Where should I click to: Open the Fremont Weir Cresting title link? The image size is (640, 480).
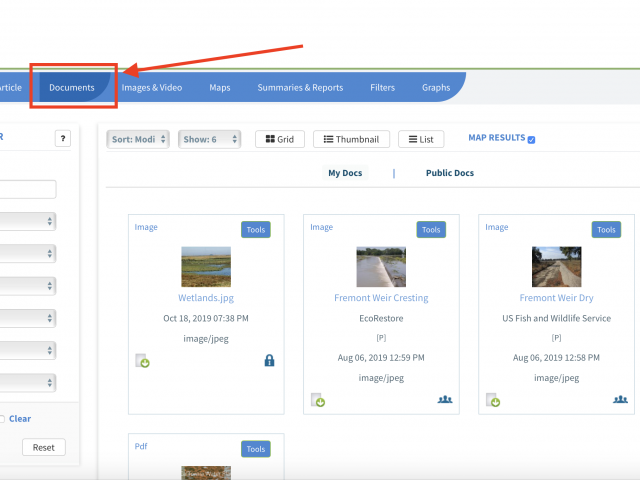coord(381,298)
